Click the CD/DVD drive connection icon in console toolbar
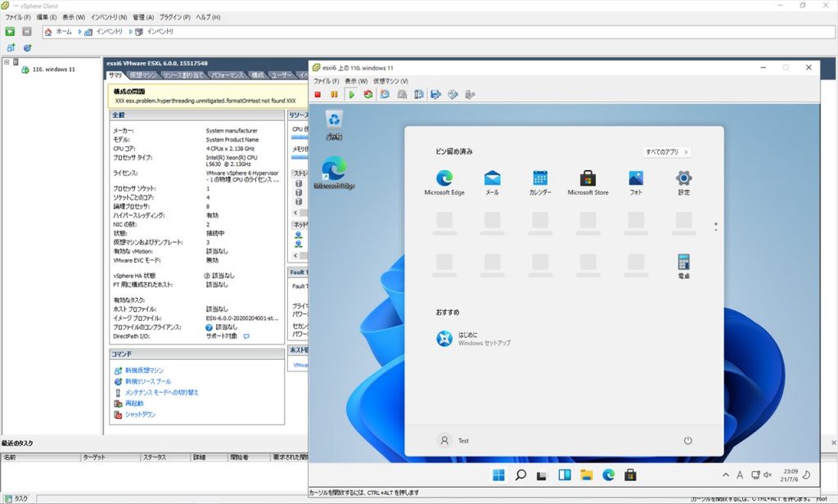838x504 pixels. (453, 95)
